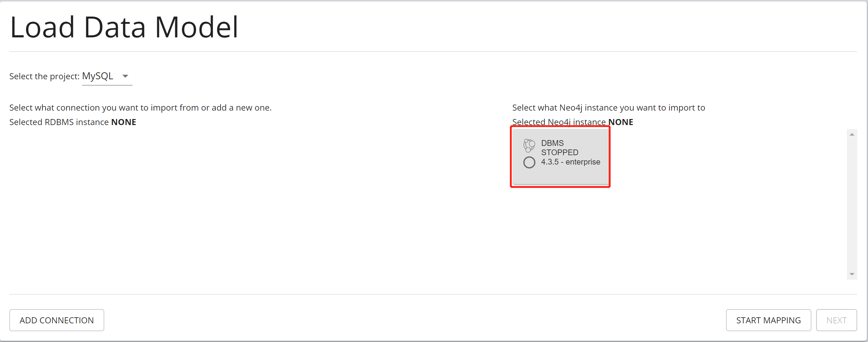Image resolution: width=868 pixels, height=342 pixels.
Task: Click the scroll down arrow of instance list
Action: pos(851,274)
